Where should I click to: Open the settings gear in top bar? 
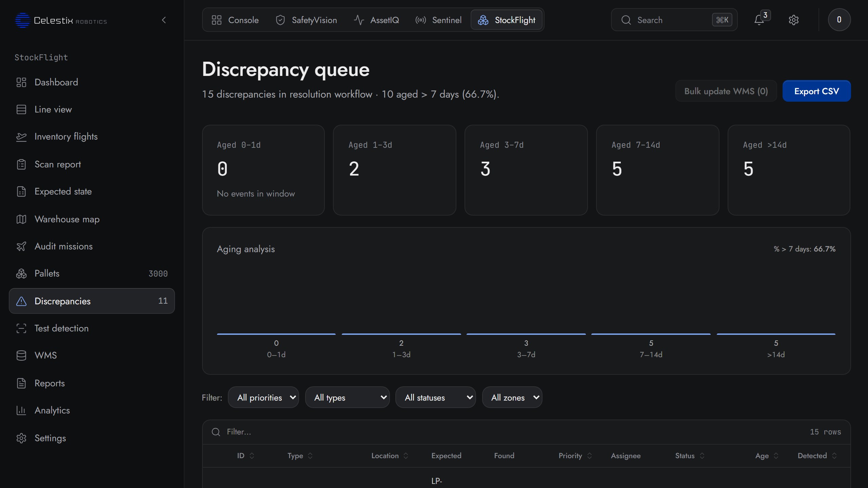793,20
